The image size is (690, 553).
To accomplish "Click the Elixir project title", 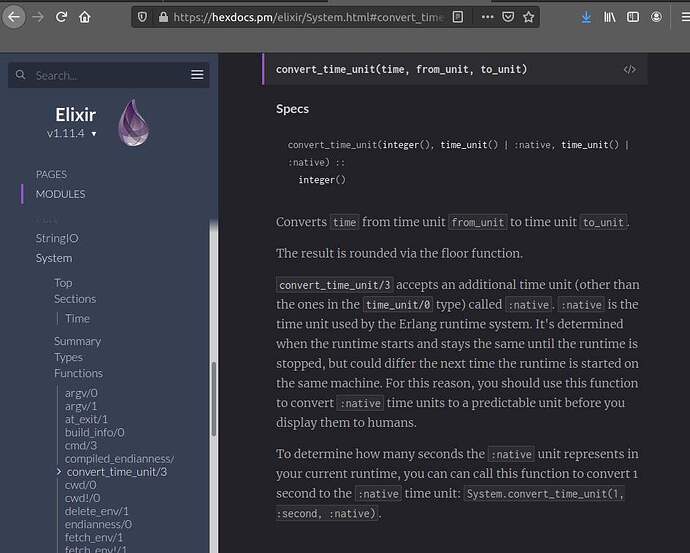I will tap(75, 115).
